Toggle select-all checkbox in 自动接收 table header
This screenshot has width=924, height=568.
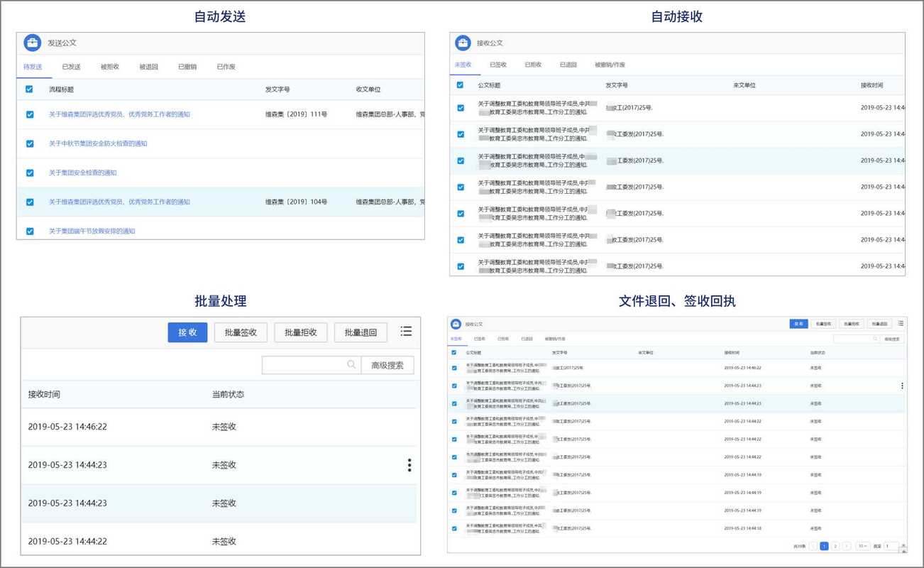point(460,85)
